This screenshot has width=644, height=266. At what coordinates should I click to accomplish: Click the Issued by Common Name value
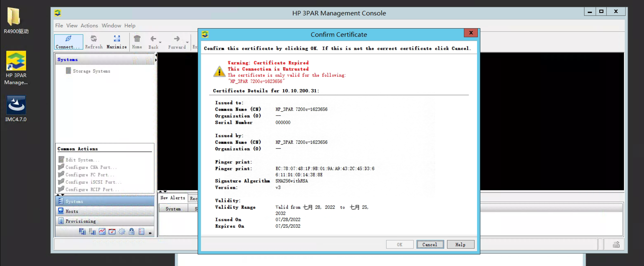click(301, 142)
